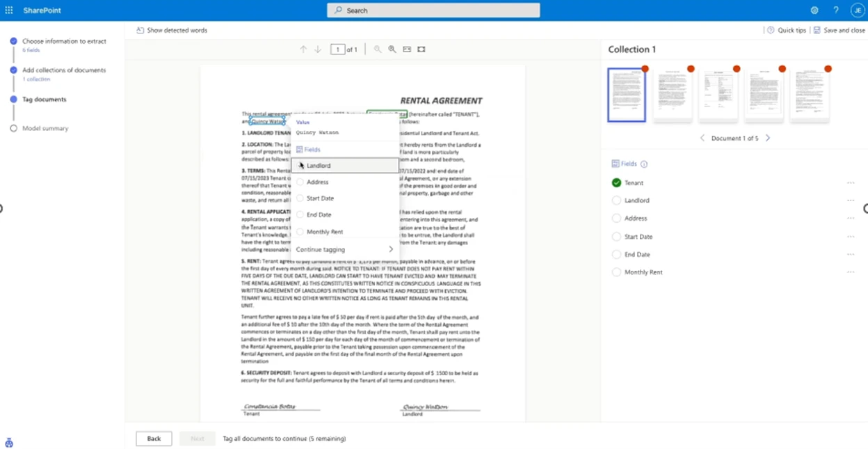
Task: Click the previous page up arrow
Action: tap(303, 49)
